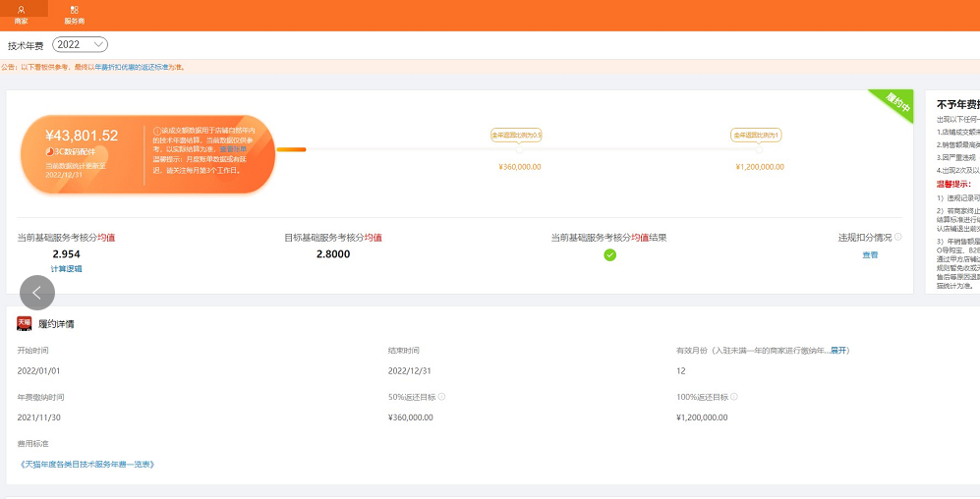The image size is (980, 499).
Task: Click the Tmall logo beside 履约详情
Action: tap(25, 323)
